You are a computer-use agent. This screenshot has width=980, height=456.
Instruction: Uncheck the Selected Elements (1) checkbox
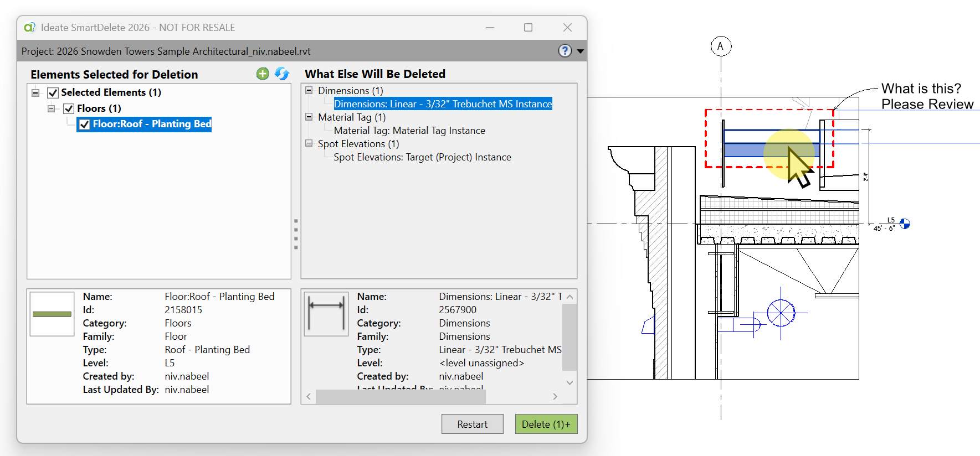(53, 92)
